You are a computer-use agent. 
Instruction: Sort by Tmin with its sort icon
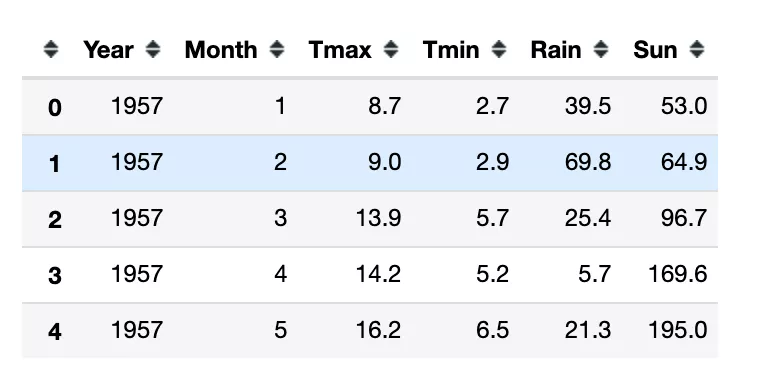point(499,49)
